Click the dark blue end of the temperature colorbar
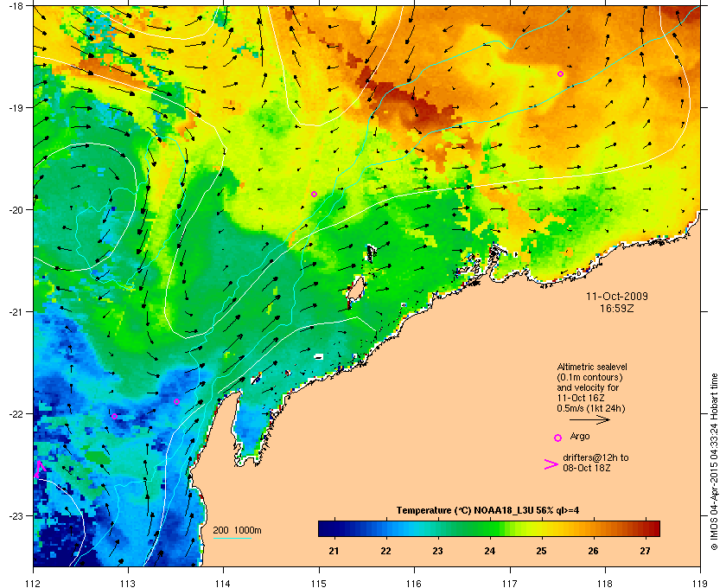This screenshot has width=726, height=588. coord(324,528)
